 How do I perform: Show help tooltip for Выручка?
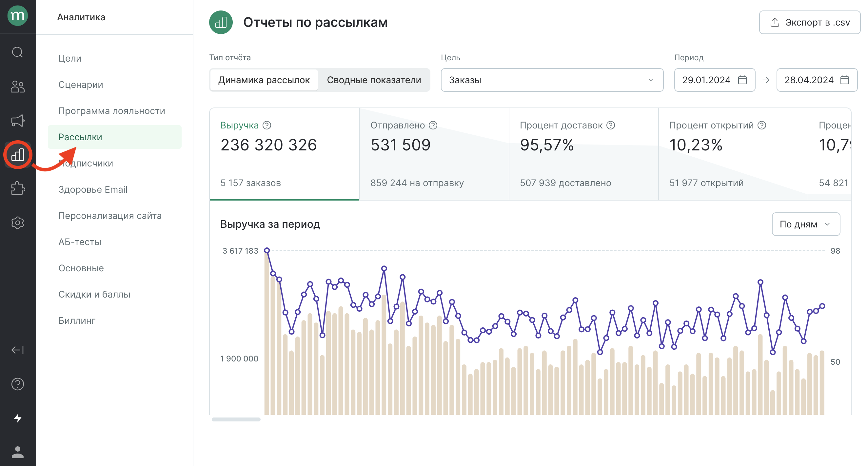click(267, 125)
